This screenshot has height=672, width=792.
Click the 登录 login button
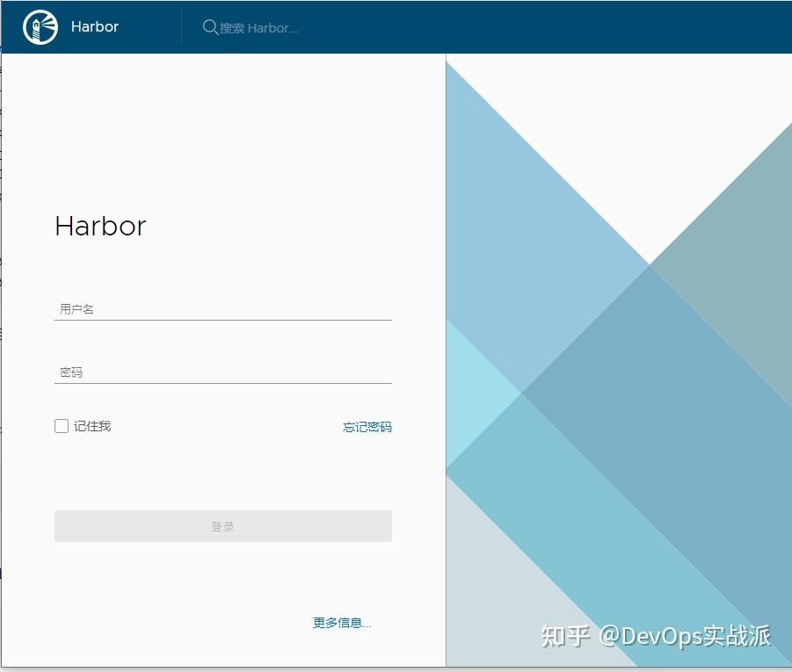[x=222, y=526]
